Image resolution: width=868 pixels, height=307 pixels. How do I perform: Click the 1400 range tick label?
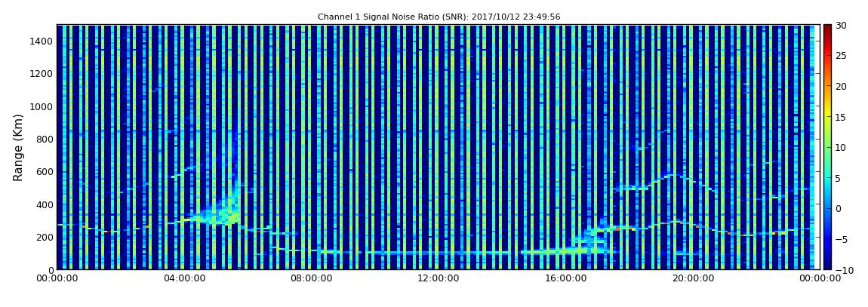(x=42, y=41)
